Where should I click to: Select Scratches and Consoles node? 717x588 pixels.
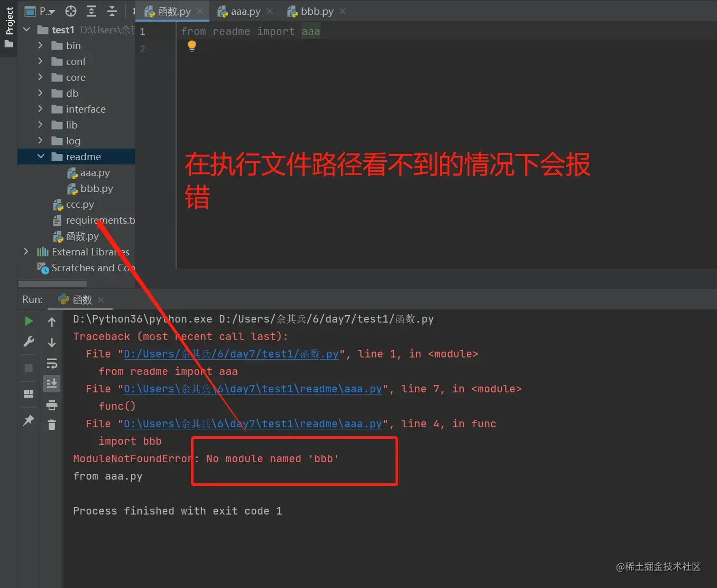point(86,268)
